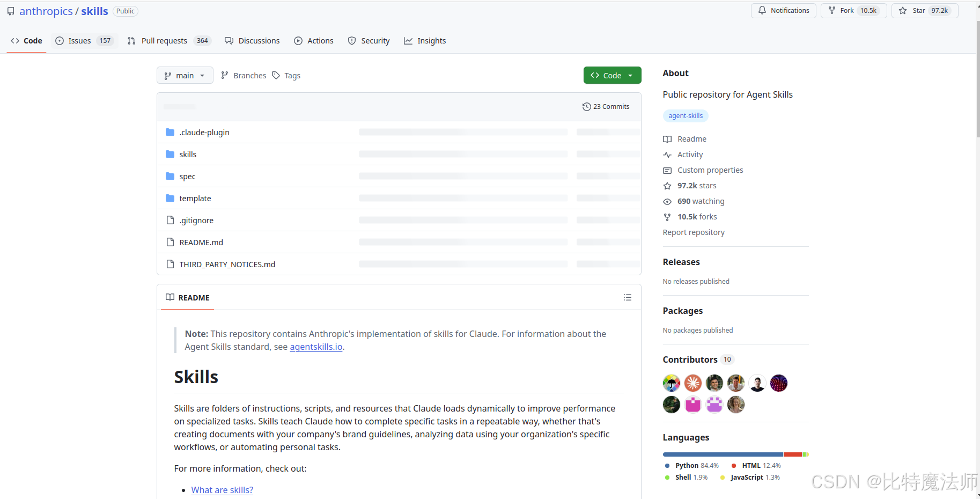The height and width of the screenshot is (499, 980).
Task: Click the pink pixel-art contributor avatar
Action: pyautogui.click(x=693, y=405)
